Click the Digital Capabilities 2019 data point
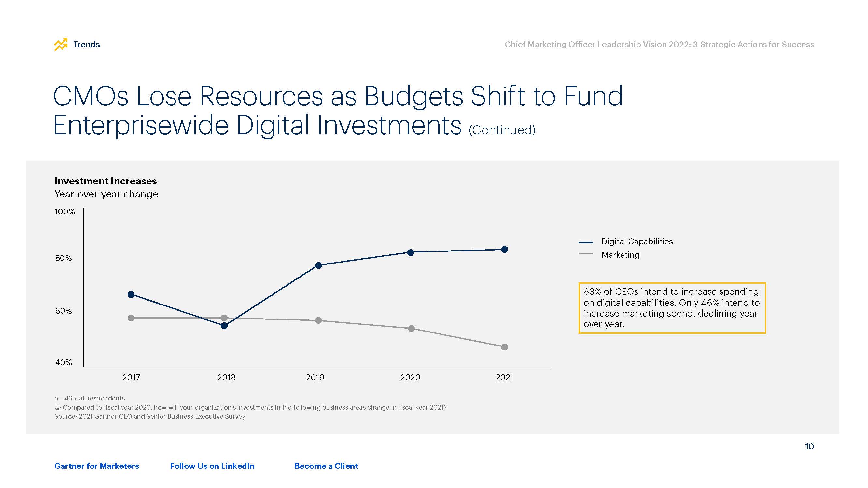The width and height of the screenshot is (868, 488). (x=318, y=265)
